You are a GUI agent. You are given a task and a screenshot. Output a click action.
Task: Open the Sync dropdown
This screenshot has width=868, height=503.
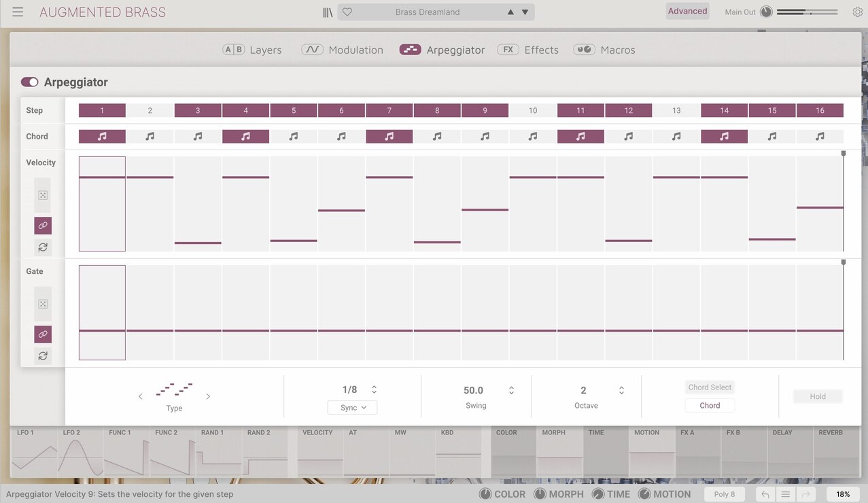tap(351, 407)
